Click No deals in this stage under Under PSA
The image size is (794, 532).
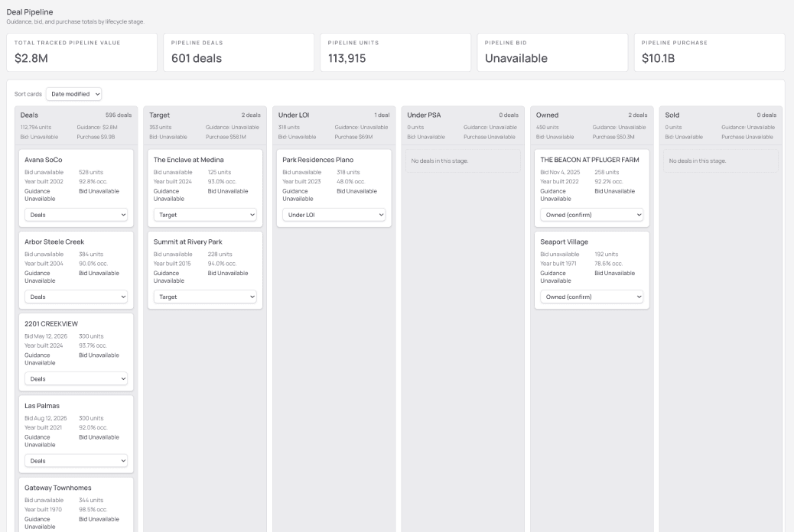coord(440,161)
